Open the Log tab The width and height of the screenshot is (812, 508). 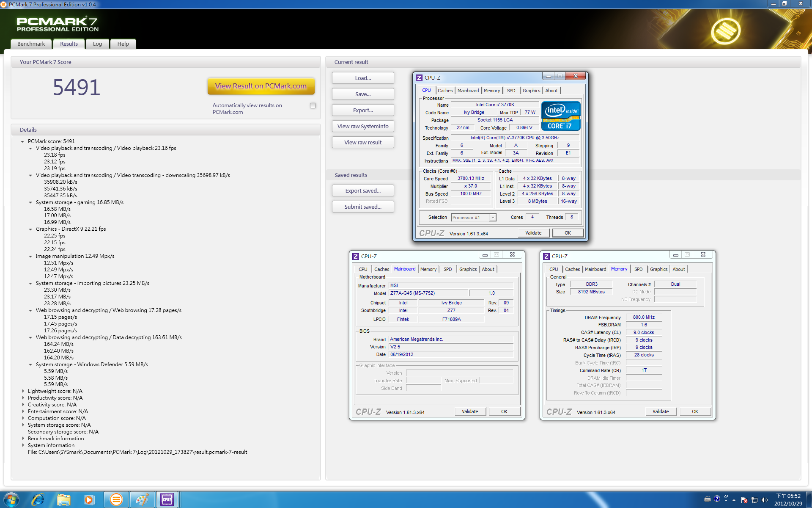[98, 44]
